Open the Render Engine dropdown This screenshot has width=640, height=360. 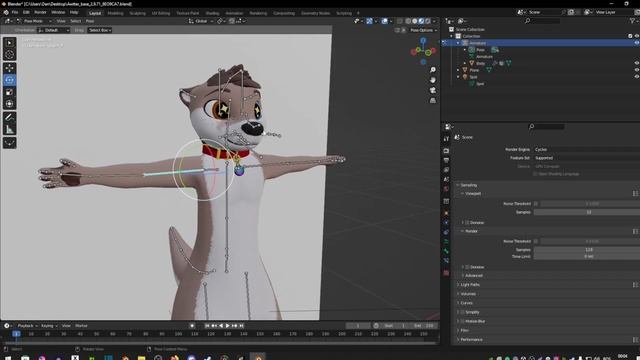pyautogui.click(x=587, y=149)
